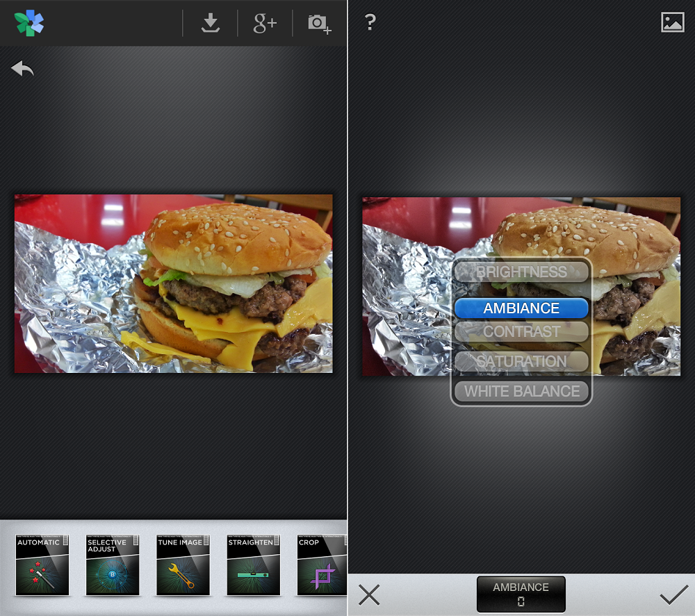Open the Selective Adjust tool tile

point(113,565)
